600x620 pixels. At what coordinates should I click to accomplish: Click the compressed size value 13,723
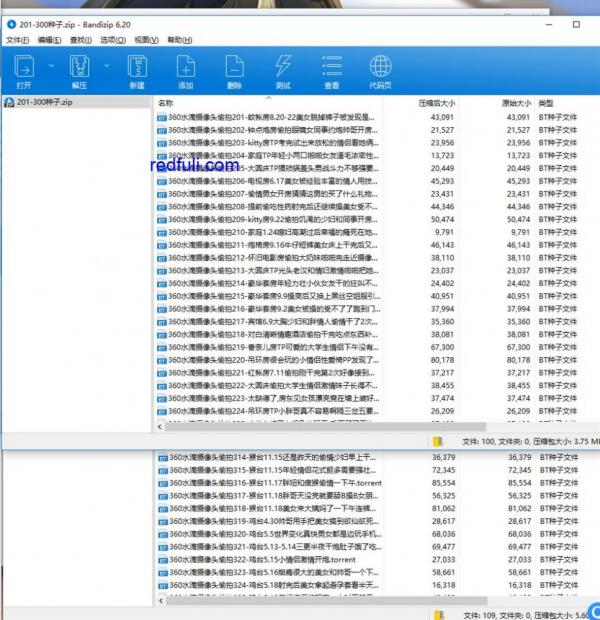(x=442, y=155)
